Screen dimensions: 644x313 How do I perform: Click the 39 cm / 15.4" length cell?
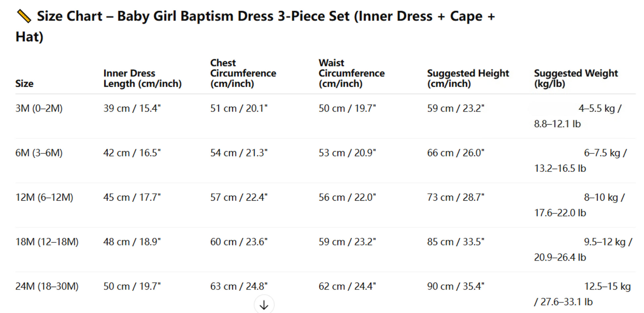tap(132, 108)
